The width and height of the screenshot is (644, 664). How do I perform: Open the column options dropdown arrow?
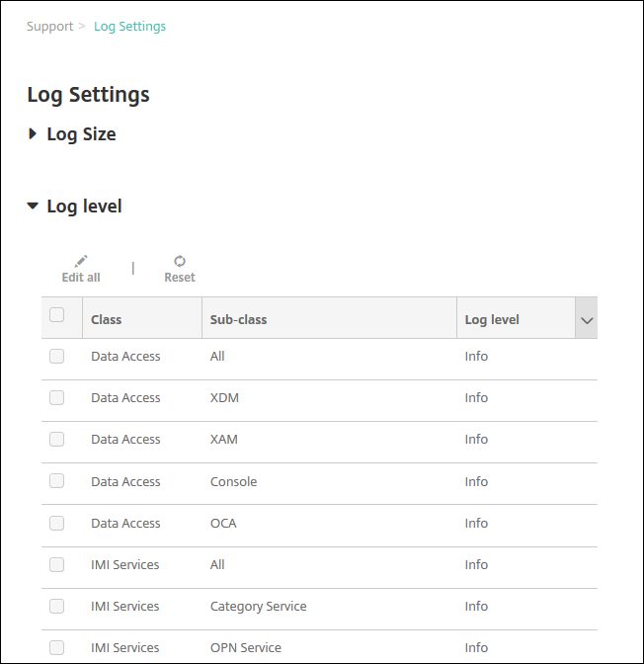[x=587, y=320]
